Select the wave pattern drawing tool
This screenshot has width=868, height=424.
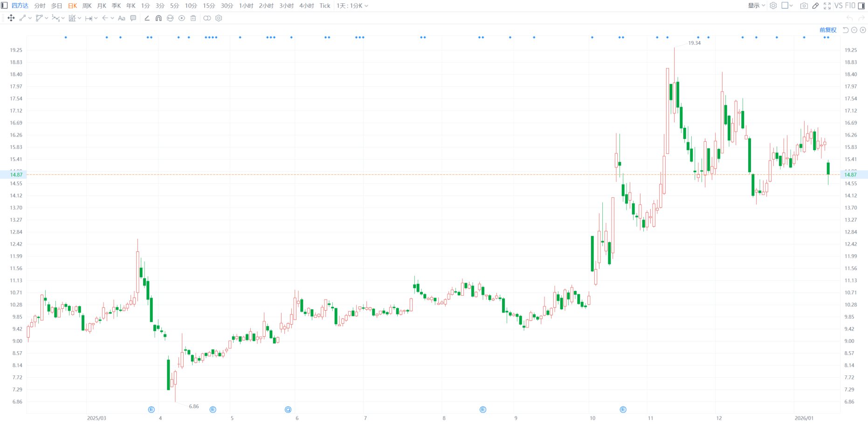point(55,18)
